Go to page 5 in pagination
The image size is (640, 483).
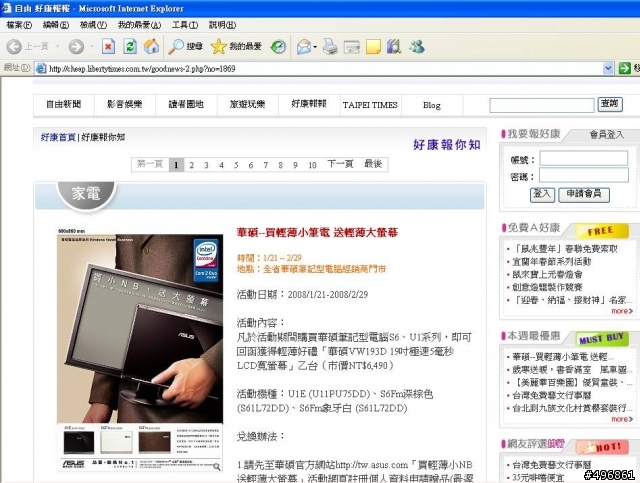[x=236, y=165]
